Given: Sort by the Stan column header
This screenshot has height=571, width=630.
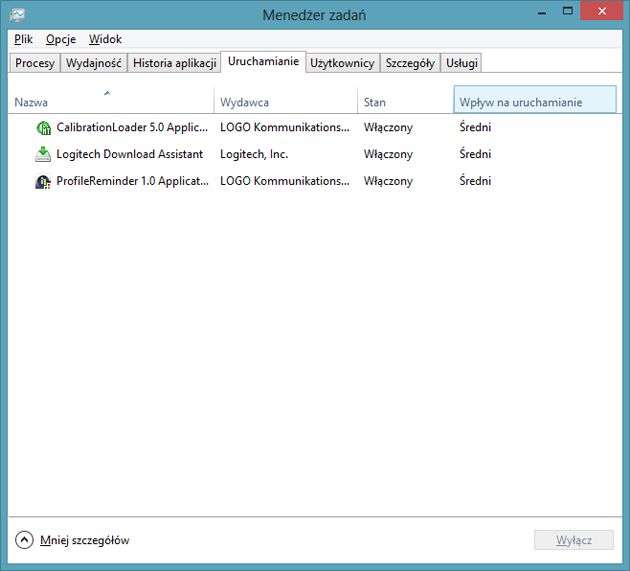Looking at the screenshot, I should tap(405, 99).
